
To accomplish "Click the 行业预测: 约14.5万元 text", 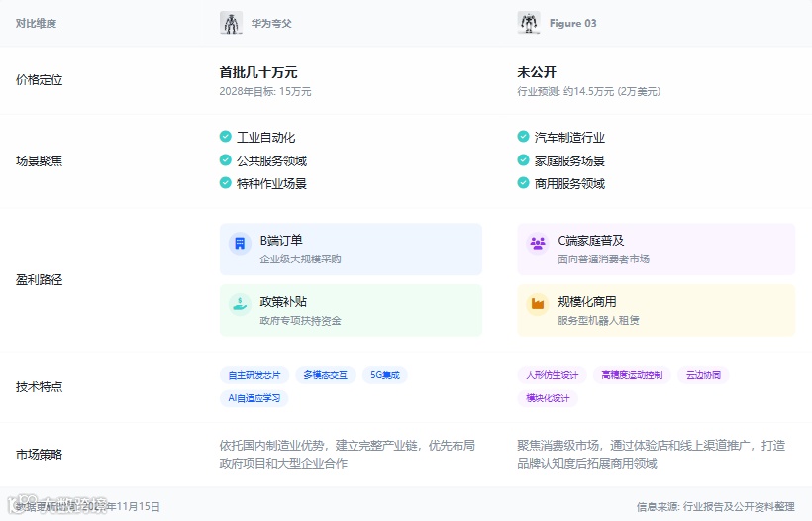I will [589, 92].
